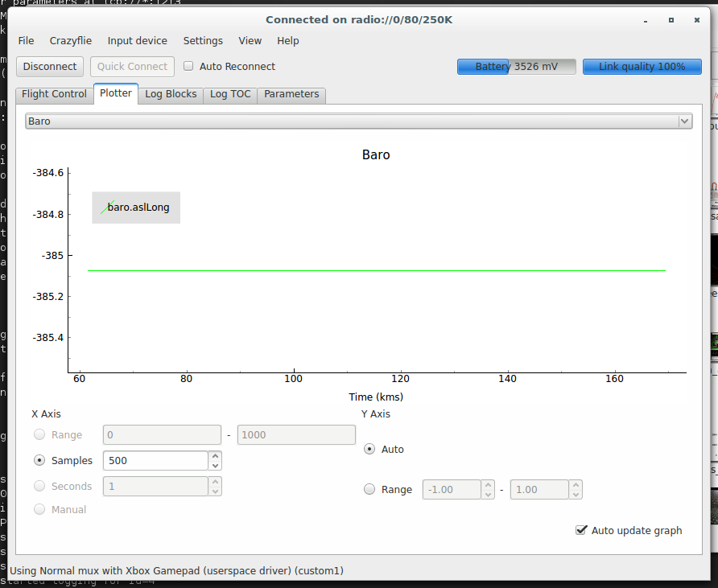The image size is (718, 588).
Task: Open the Crazyflie menu
Action: [x=71, y=41]
